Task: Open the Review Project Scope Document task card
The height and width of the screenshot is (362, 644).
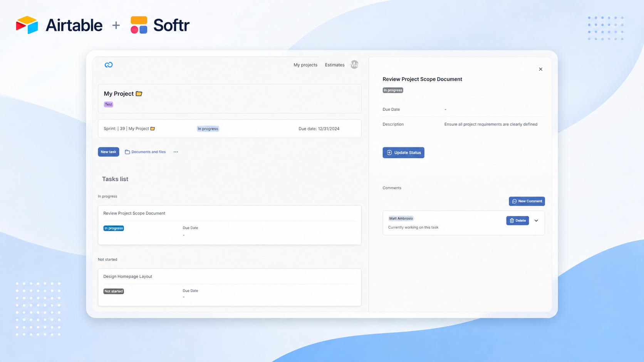Action: 230,225
